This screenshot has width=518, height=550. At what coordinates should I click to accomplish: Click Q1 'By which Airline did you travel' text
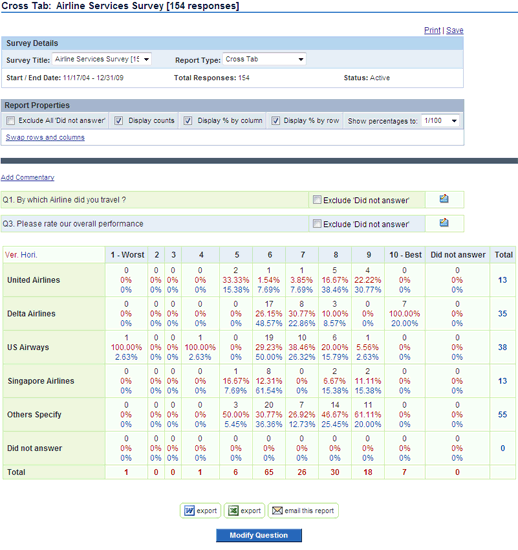click(x=64, y=200)
